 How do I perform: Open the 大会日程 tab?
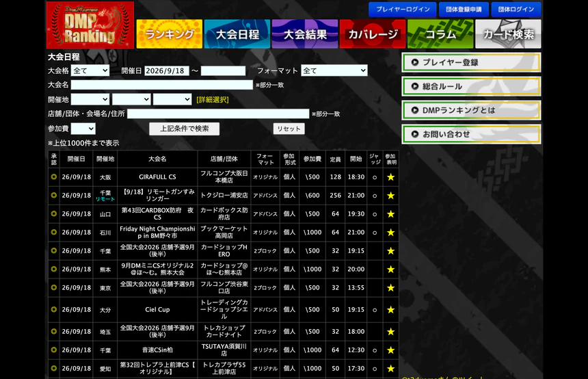point(237,34)
